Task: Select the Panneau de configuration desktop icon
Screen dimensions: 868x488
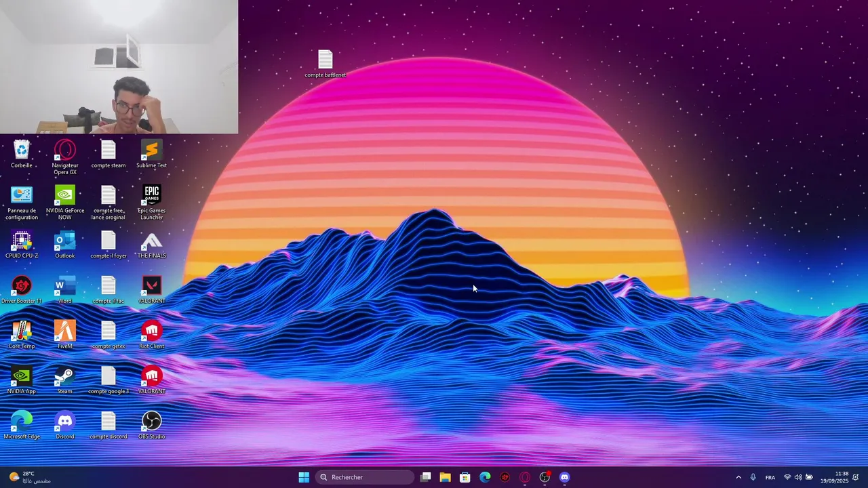Action: (x=22, y=203)
